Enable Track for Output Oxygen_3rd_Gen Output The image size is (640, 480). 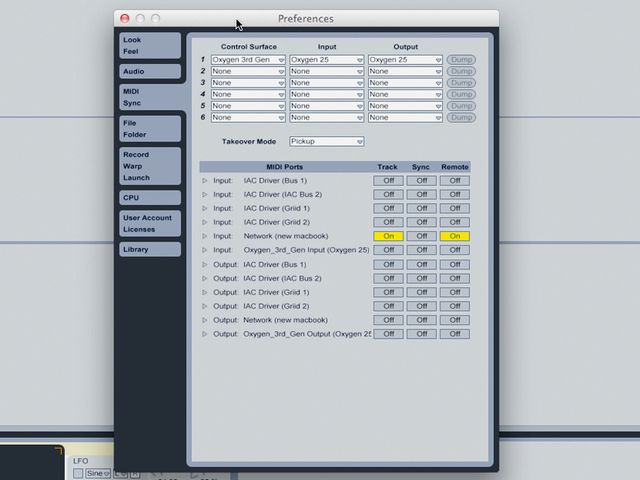[x=388, y=334]
